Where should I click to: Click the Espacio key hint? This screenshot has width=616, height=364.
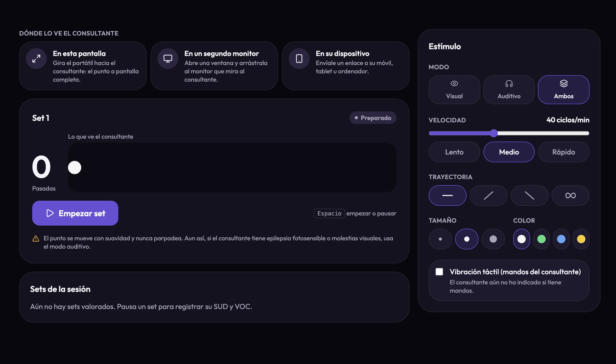(x=329, y=213)
